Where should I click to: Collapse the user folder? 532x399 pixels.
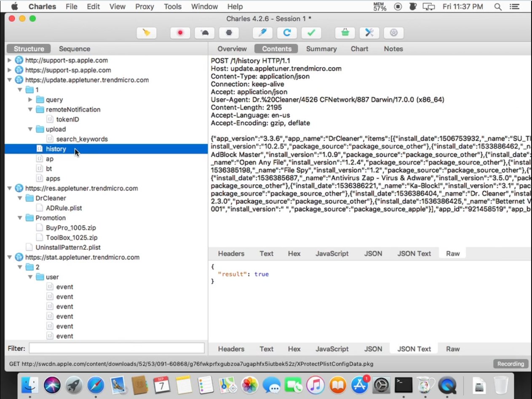[30, 277]
